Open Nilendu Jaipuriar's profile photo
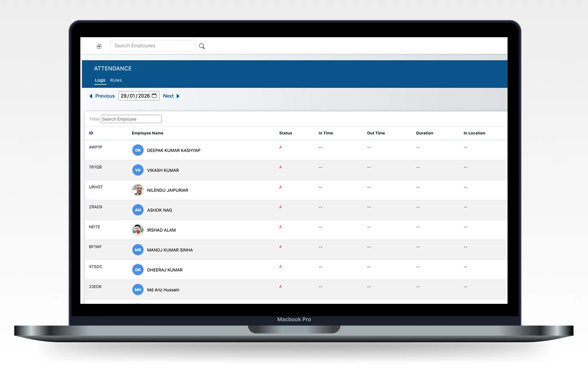Image resolution: width=588 pixels, height=368 pixels. (138, 190)
